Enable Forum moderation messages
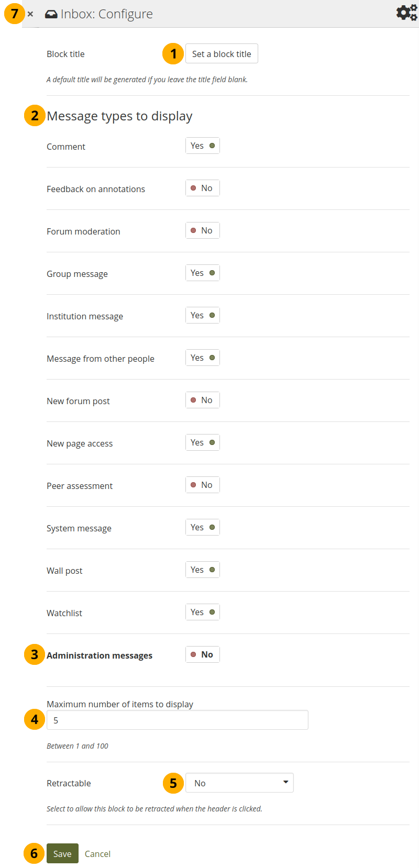Viewport: 419px width, 868px height. pyautogui.click(x=203, y=231)
